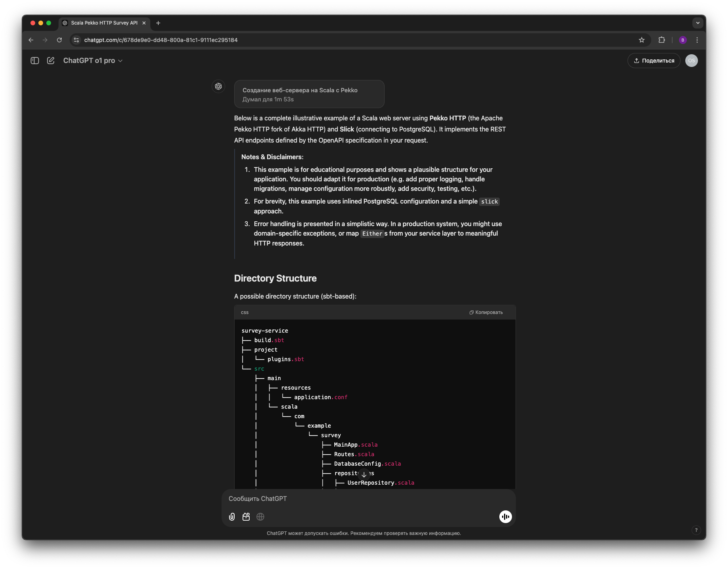This screenshot has width=728, height=569.
Task: Copy the code block using Копировать
Action: pos(486,312)
